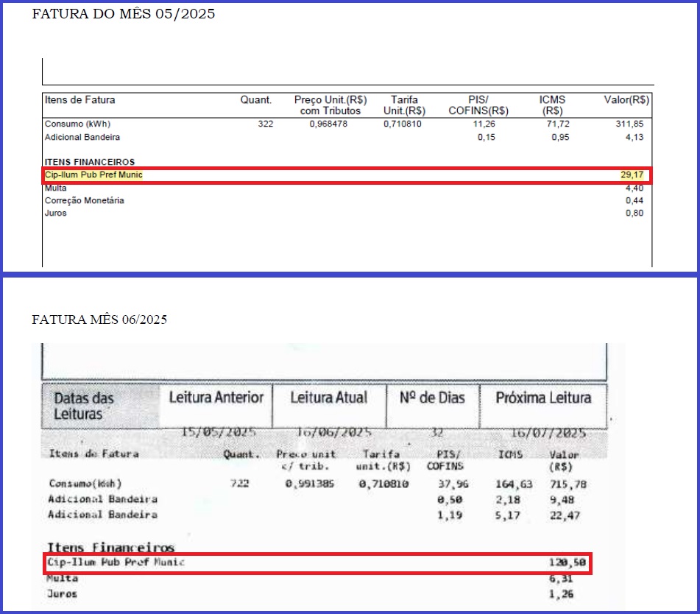This screenshot has height=614, width=700.
Task: Select the "Leitura Anterior" column header
Action: (216, 398)
